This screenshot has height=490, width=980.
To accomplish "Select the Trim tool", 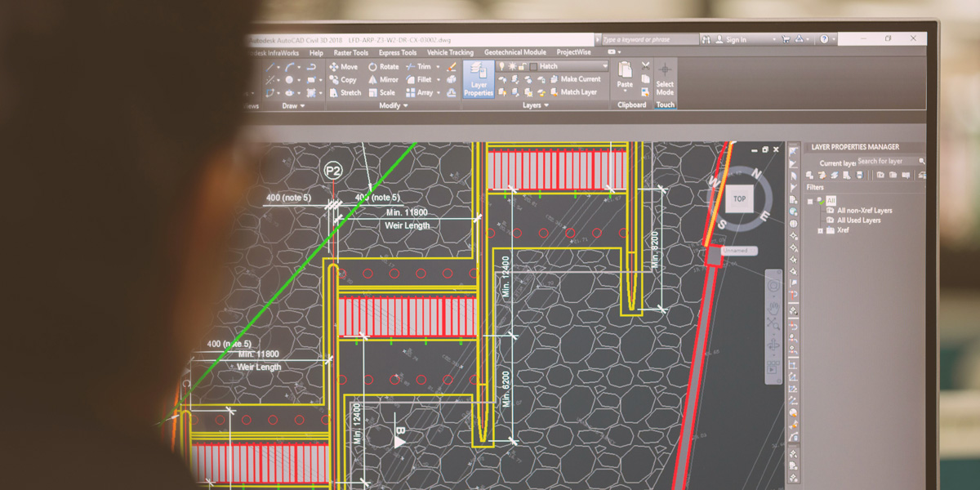I will (418, 66).
